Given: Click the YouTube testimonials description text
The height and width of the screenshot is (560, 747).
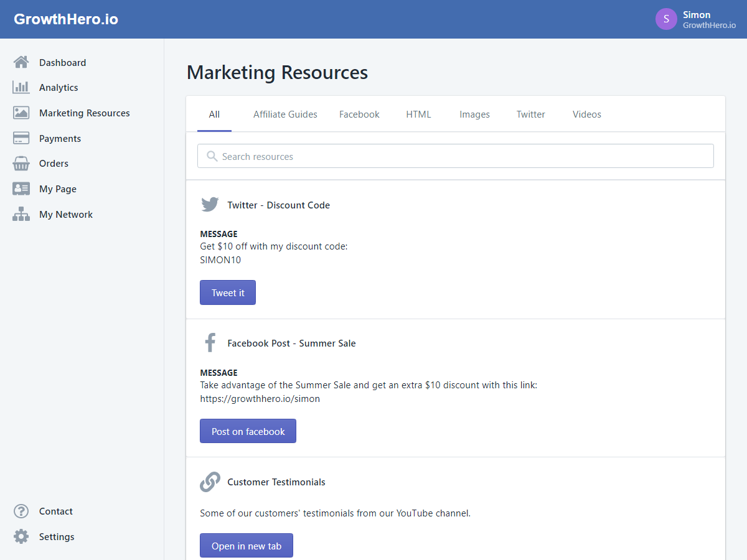Looking at the screenshot, I should (x=336, y=513).
